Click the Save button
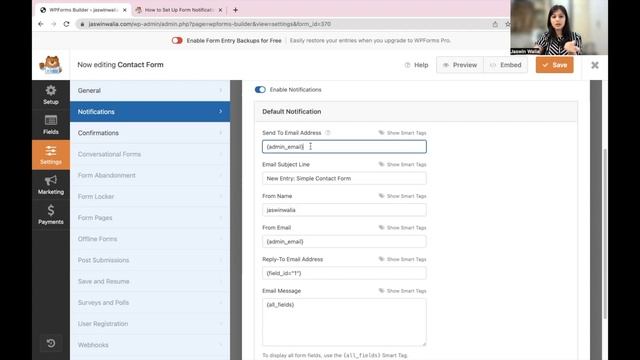640x360 pixels. coord(554,65)
